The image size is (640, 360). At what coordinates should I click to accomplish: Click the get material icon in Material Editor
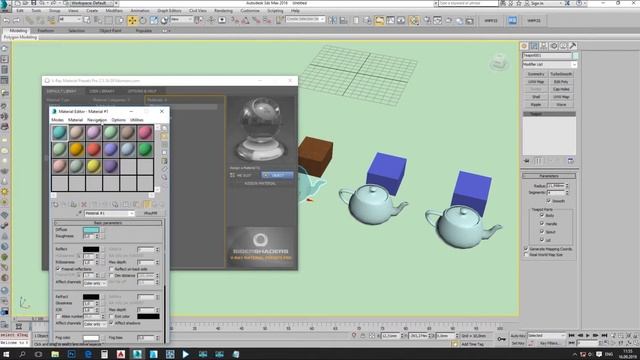pos(56,204)
